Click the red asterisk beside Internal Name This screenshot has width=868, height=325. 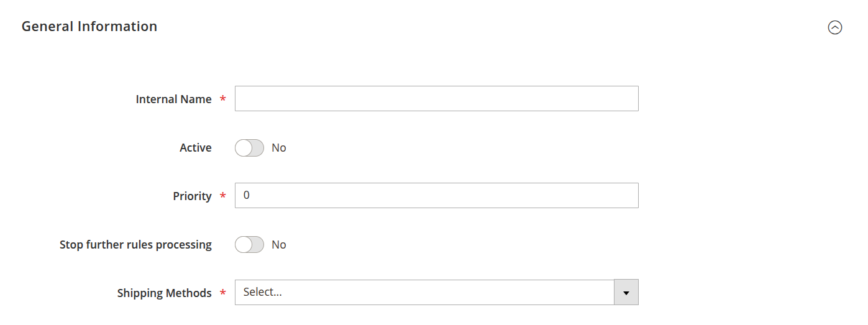[222, 100]
